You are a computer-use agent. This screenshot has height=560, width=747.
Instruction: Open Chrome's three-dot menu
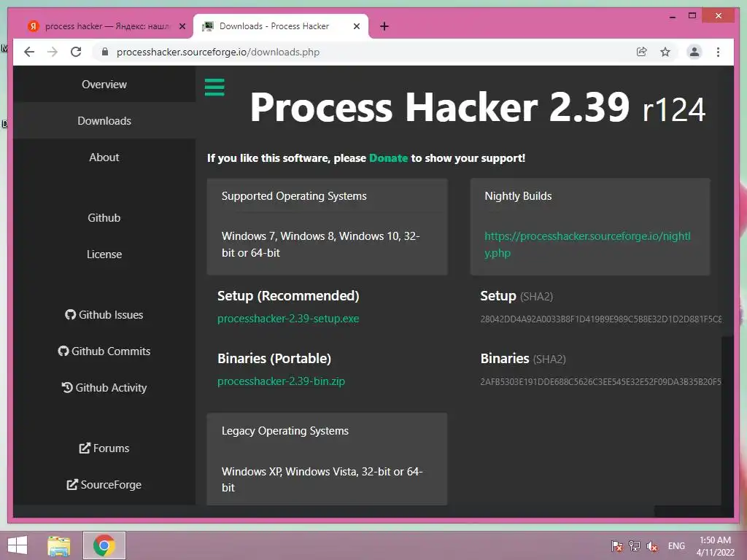coord(718,52)
